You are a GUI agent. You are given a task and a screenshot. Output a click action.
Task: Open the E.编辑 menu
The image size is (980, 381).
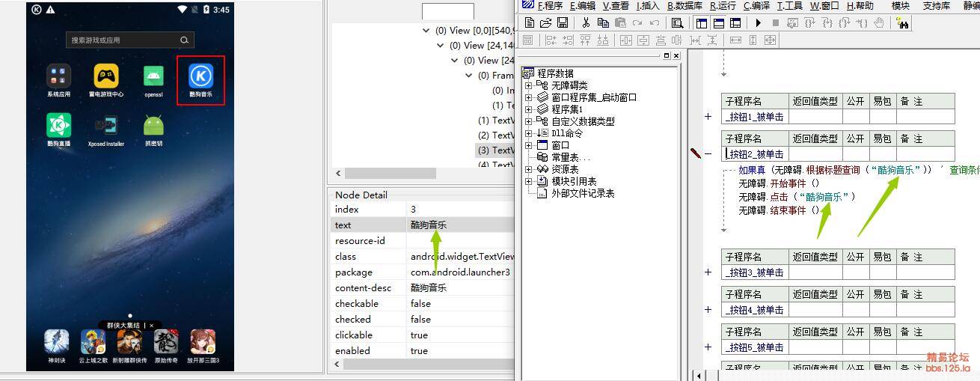tap(582, 6)
